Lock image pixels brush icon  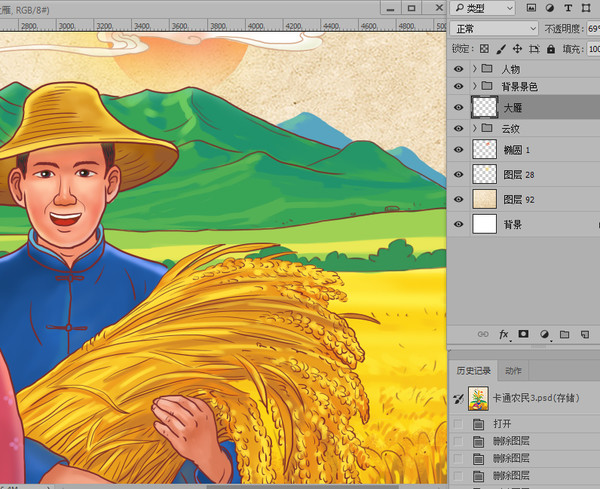pos(501,49)
